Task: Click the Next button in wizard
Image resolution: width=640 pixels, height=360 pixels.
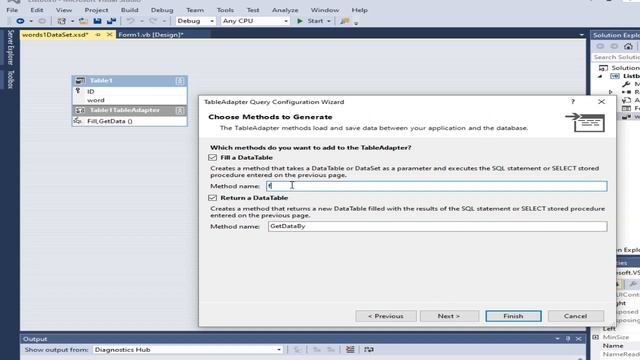Action: 449,316
